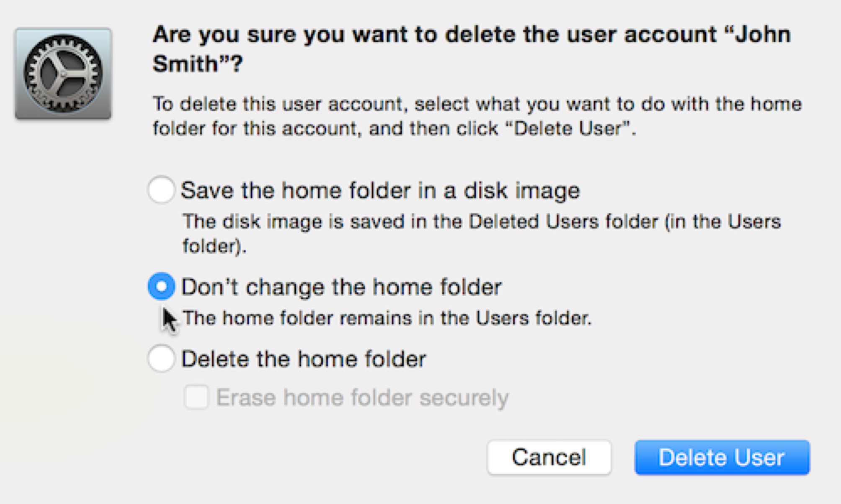Choose the Delete the home folder radio
841x504 pixels.
[161, 359]
